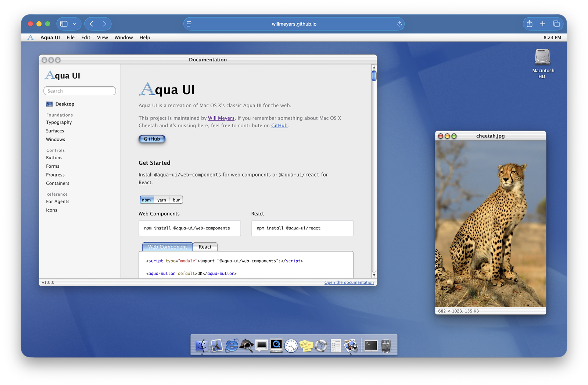Open the Window menu

coord(123,38)
